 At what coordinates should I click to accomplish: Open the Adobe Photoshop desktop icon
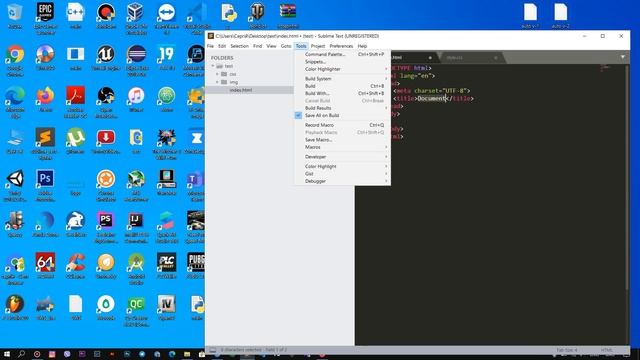45,186
